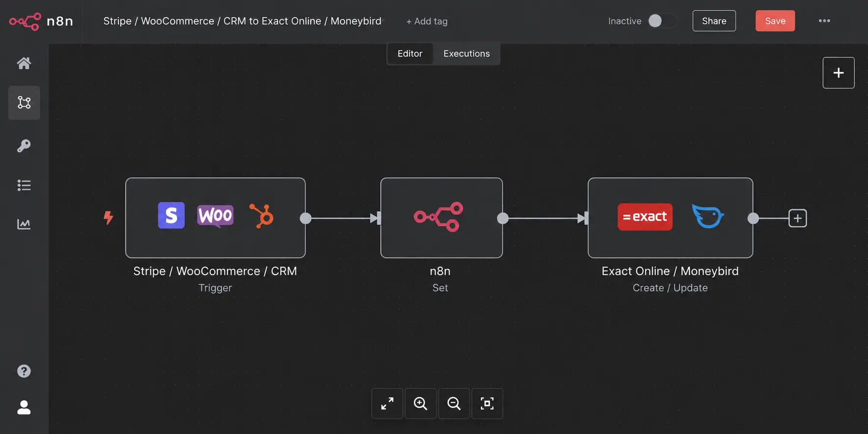Open Help via question mark icon

pyautogui.click(x=24, y=371)
